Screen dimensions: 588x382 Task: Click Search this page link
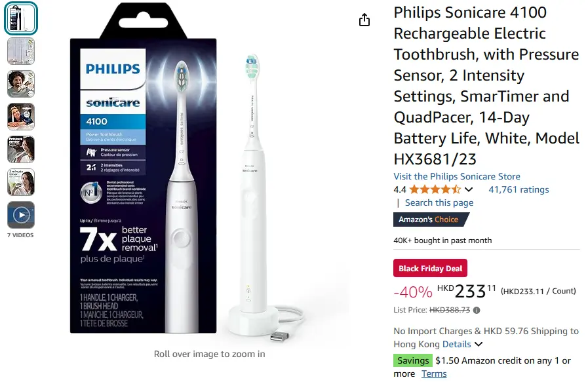pyautogui.click(x=439, y=202)
